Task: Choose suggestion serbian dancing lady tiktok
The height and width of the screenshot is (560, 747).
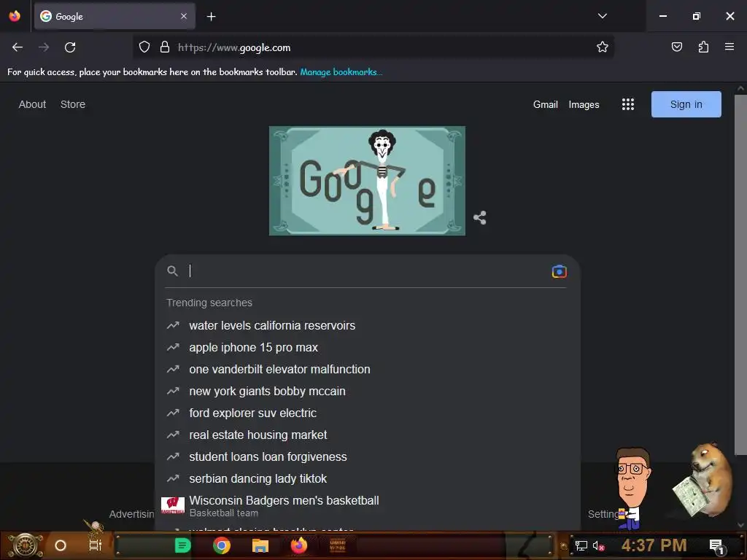Action: pos(368,478)
